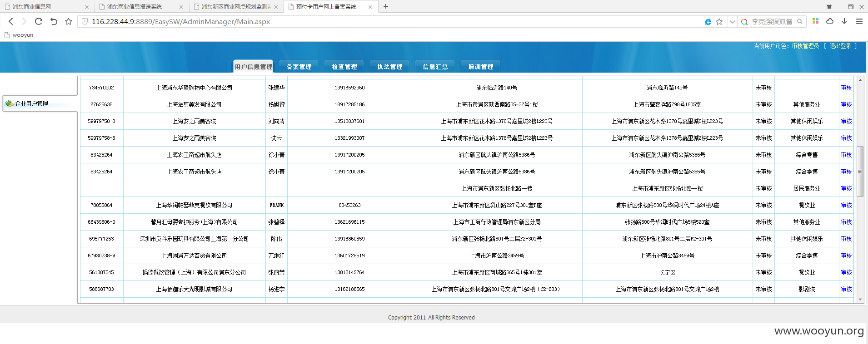Image resolution: width=868 pixels, height=344 pixels.
Task: Open the wooyun bookmark
Action: pyautogui.click(x=19, y=35)
